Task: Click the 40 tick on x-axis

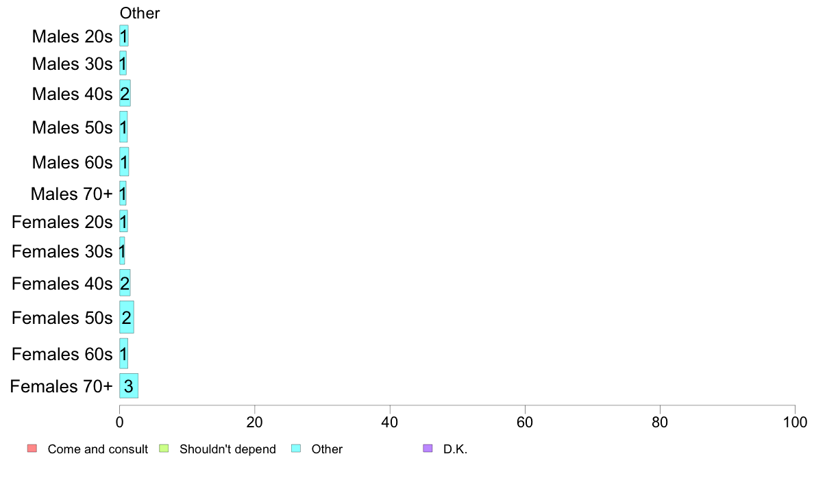Action: pos(390,423)
